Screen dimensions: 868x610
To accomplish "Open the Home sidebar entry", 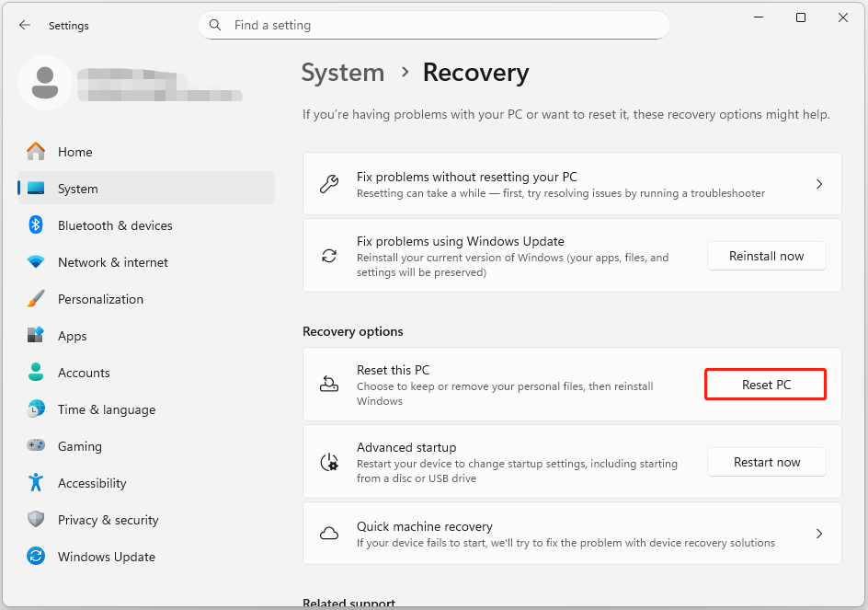I will tap(74, 152).
